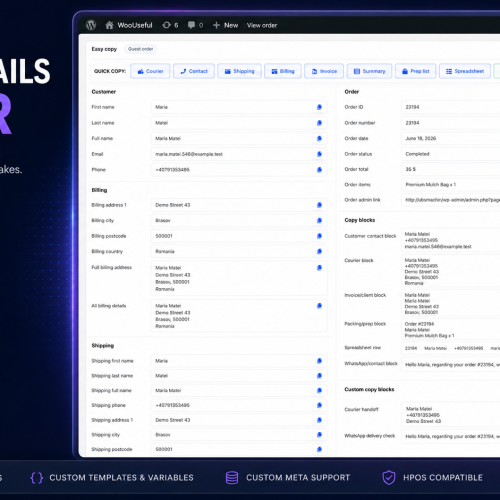Copy the Shipping city value
This screenshot has width=500, height=500.
(x=319, y=435)
